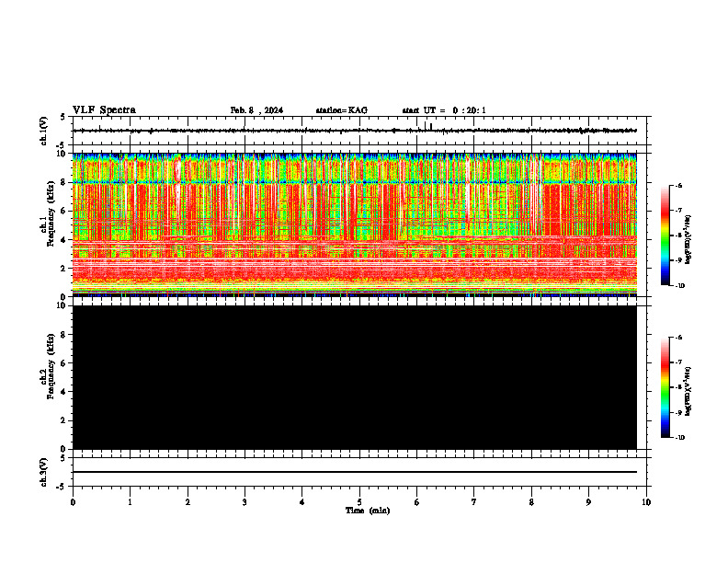The image size is (728, 563).
Task: Click inside the black ch.2 spectrogram panel
Action: tap(355, 377)
